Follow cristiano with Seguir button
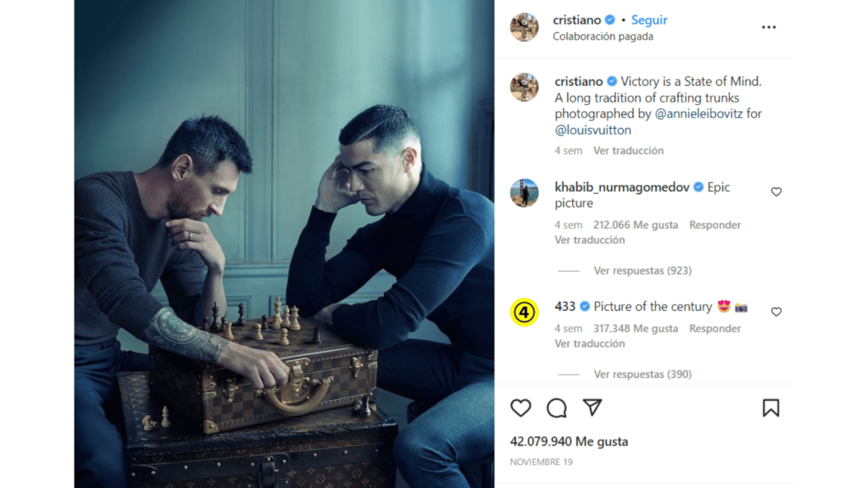Screen dimensions: 868x488 pyautogui.click(x=648, y=20)
